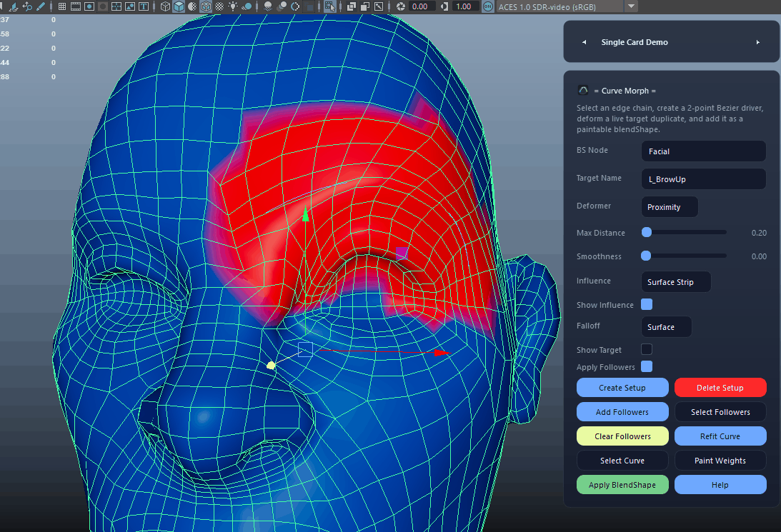Click the Create Setup button
The image size is (781, 532).
point(622,388)
